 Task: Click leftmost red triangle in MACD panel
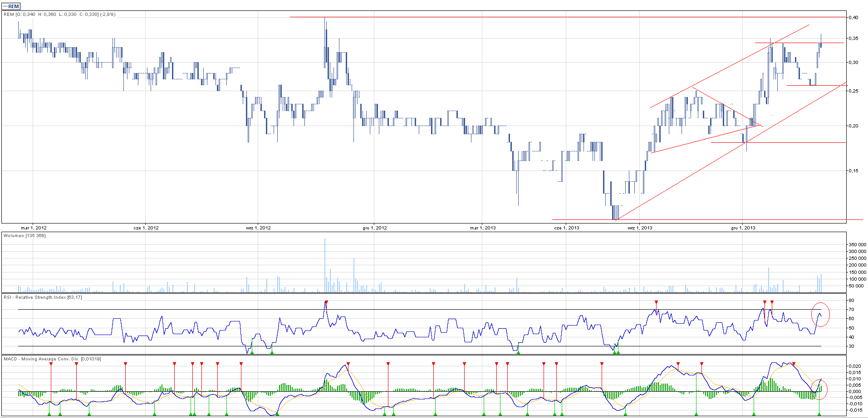coord(51,364)
